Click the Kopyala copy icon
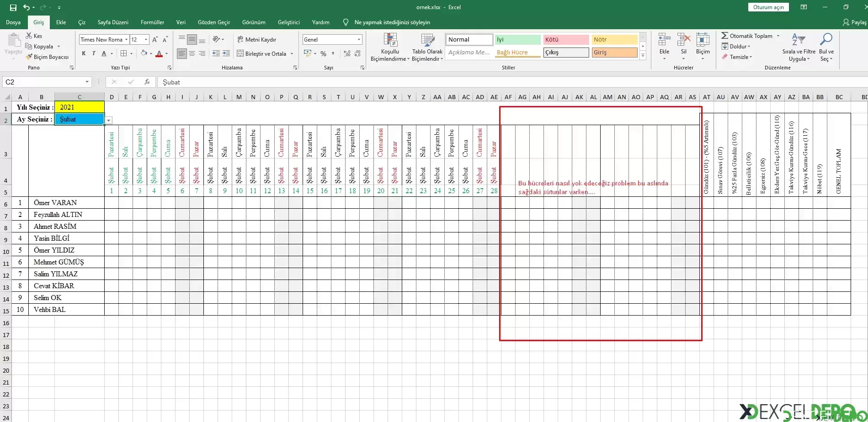The image size is (868, 422). coord(29,46)
